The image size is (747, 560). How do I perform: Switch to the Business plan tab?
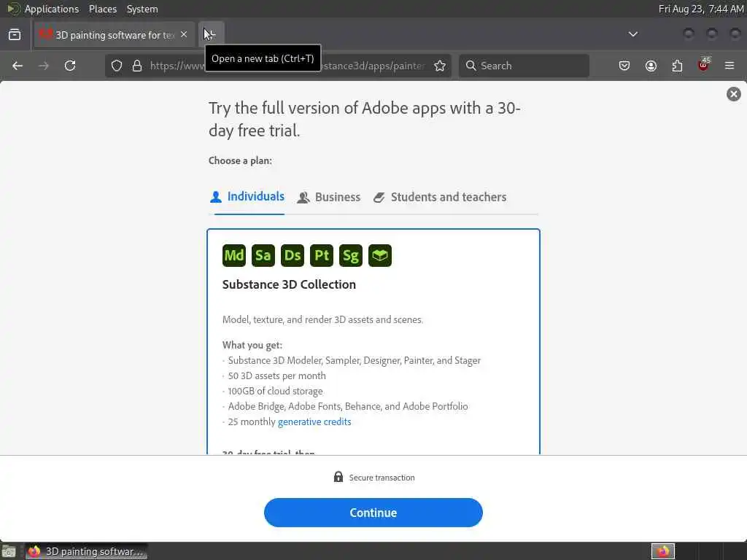pos(329,197)
